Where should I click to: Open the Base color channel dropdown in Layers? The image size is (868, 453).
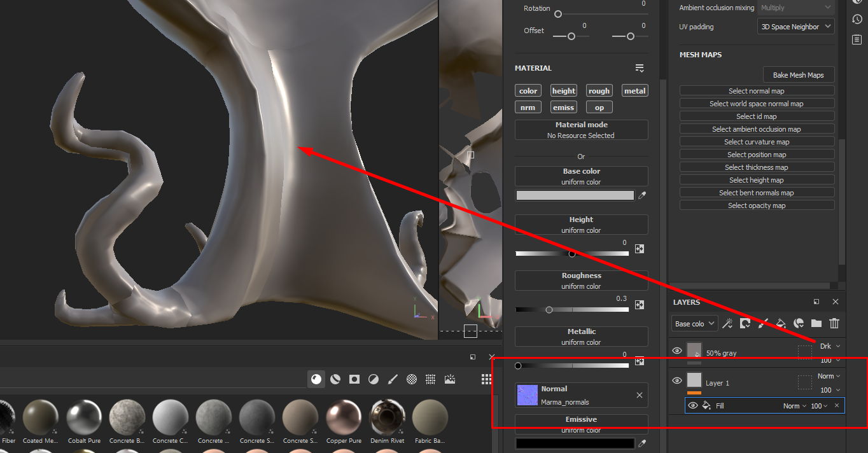(x=694, y=323)
